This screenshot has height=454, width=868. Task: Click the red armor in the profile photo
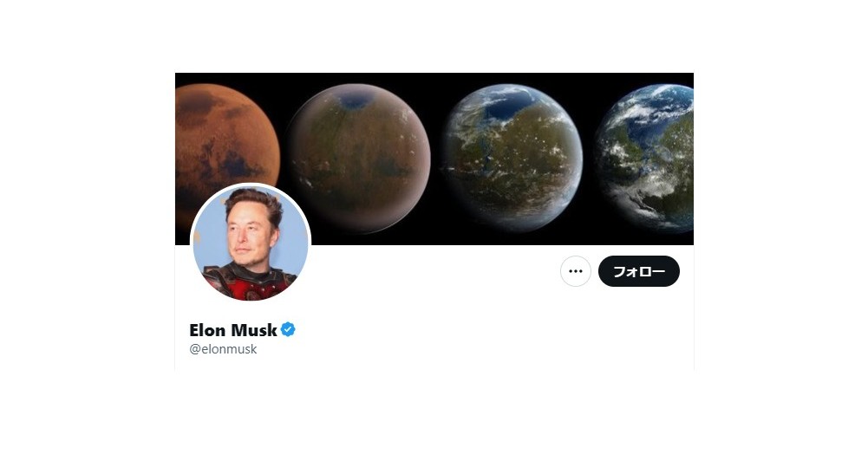(x=249, y=283)
